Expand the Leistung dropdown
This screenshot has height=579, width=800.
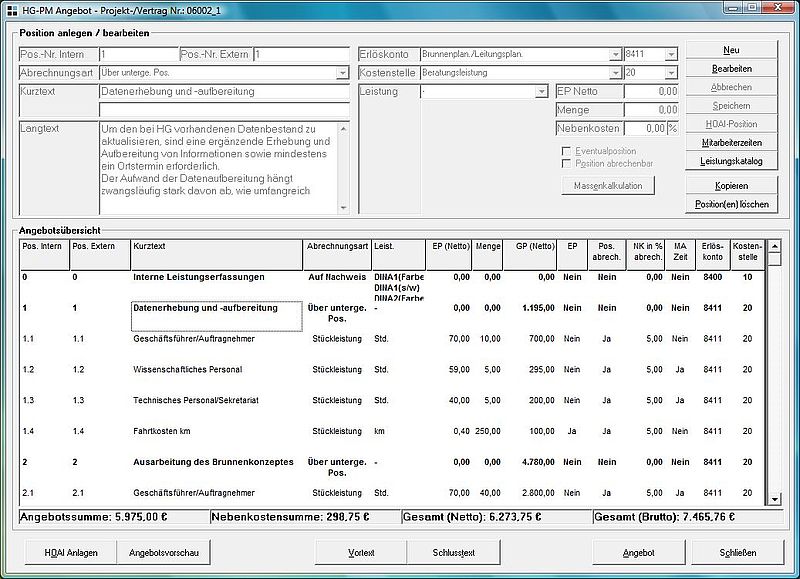541,92
